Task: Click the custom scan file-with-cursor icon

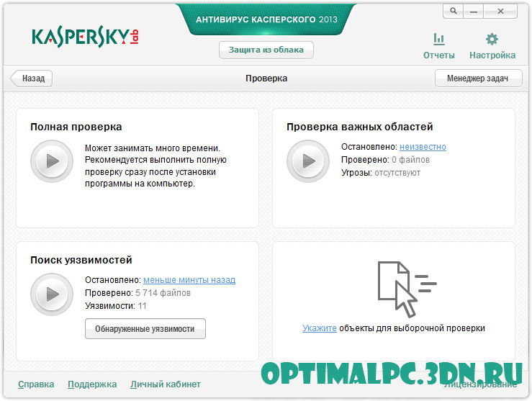Action: tap(407, 289)
